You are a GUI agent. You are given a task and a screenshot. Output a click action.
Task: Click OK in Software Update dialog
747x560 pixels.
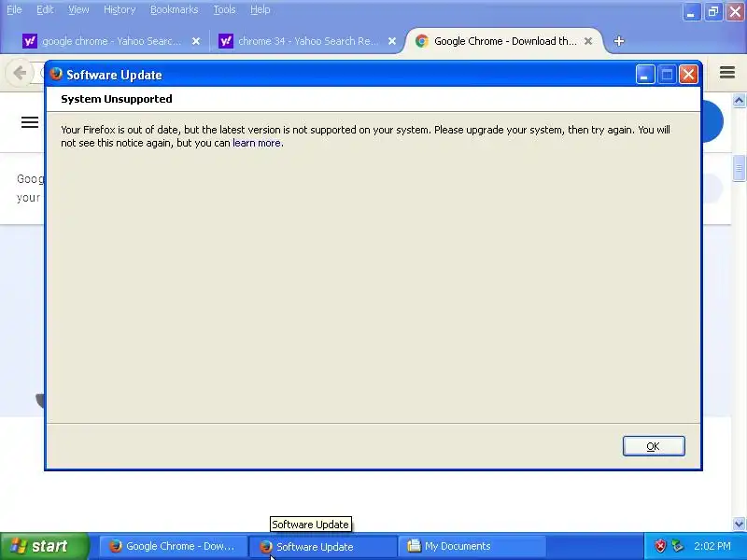[x=654, y=446]
